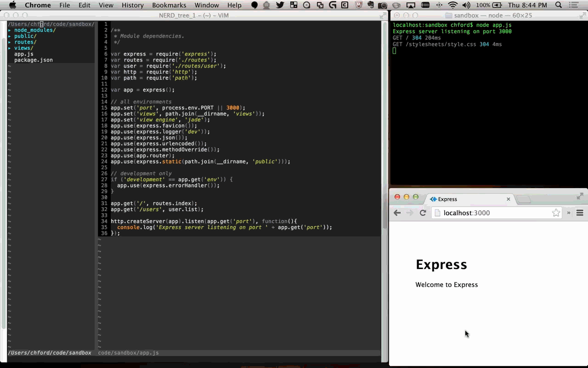
Task: Click the Chrome back arrow button
Action: 397,213
